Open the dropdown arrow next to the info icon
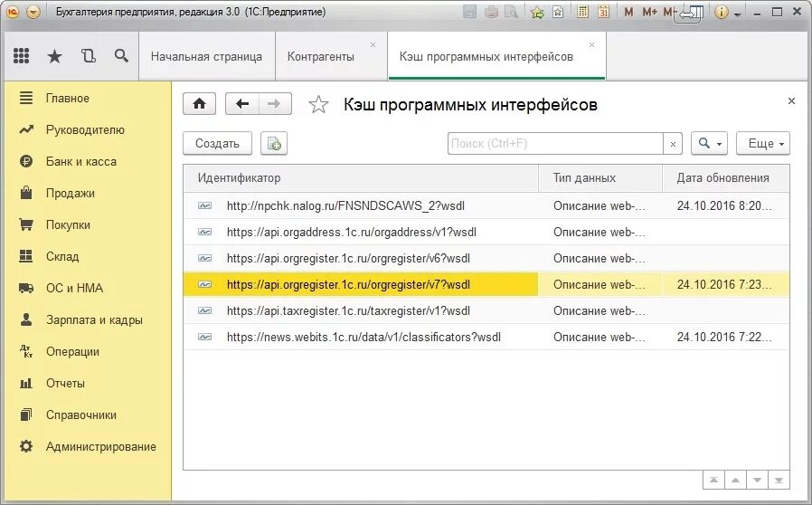The width and height of the screenshot is (812, 505). (x=737, y=14)
